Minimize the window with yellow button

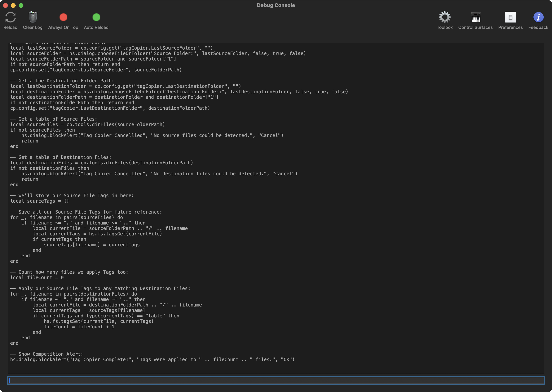coord(13,5)
